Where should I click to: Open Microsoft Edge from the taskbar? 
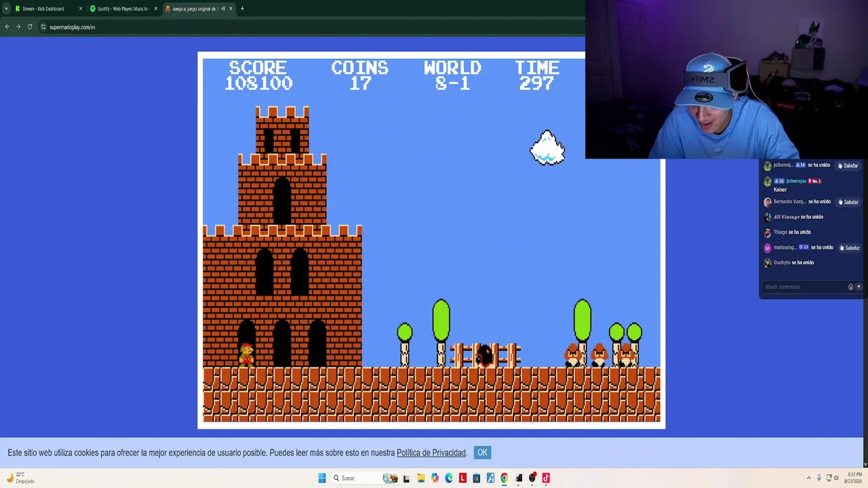coord(449,478)
